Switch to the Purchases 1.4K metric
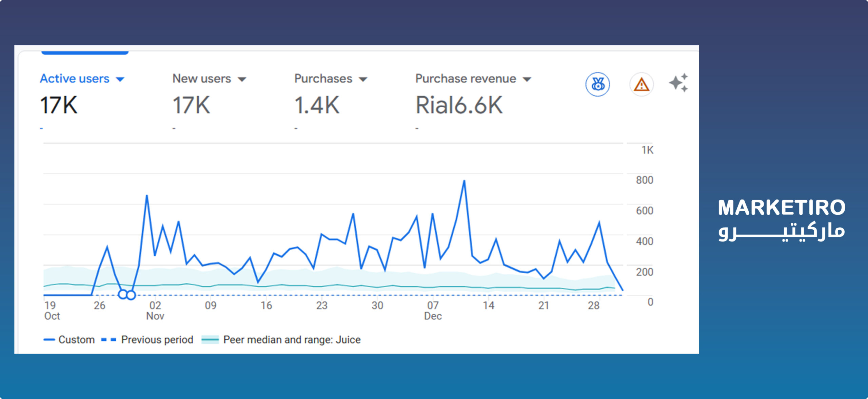Image resolution: width=868 pixels, height=399 pixels. tap(316, 105)
